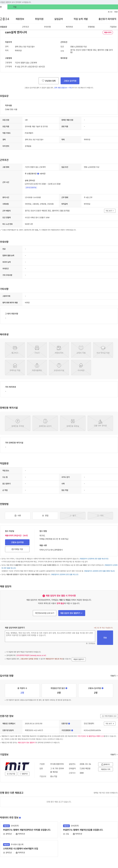This screenshot has width=118, height=868.
Task: Click the 이메일 지원 button
Action: (17, 549)
